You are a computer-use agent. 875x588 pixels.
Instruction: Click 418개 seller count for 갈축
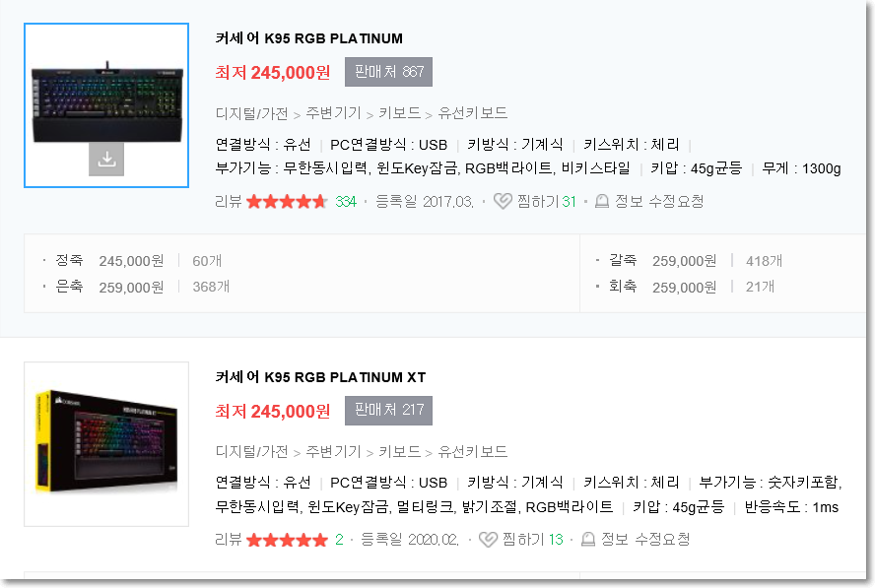click(x=764, y=261)
